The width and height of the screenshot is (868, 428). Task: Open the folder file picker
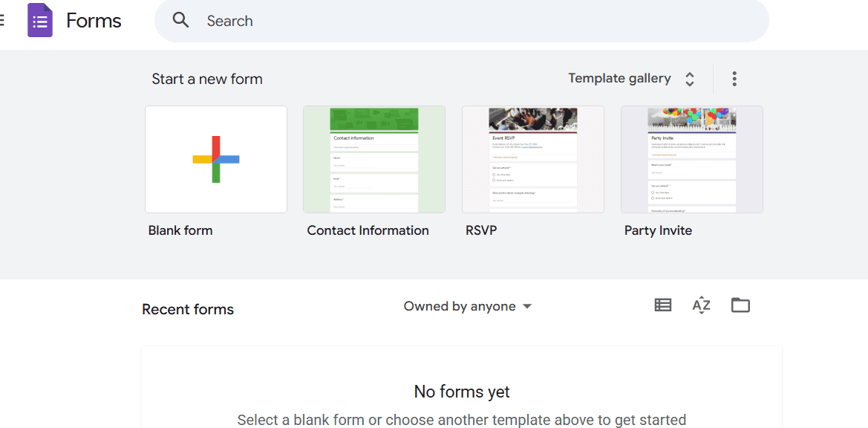740,305
